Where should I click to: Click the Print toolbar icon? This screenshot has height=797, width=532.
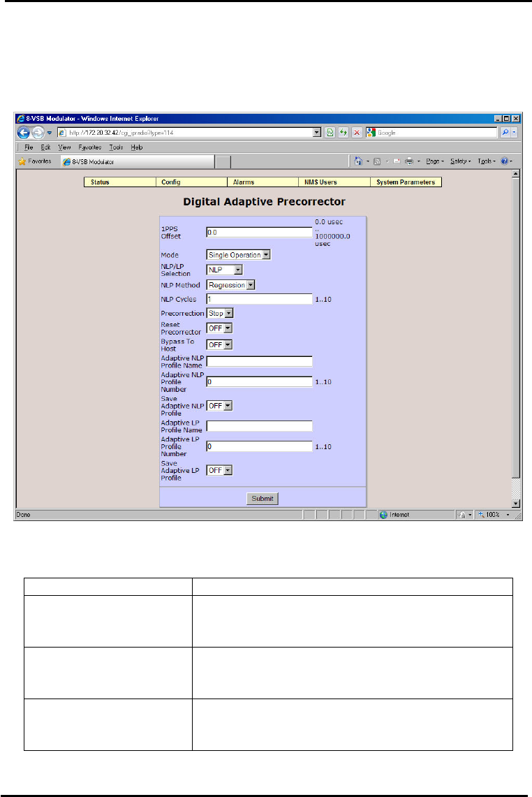[x=409, y=161]
